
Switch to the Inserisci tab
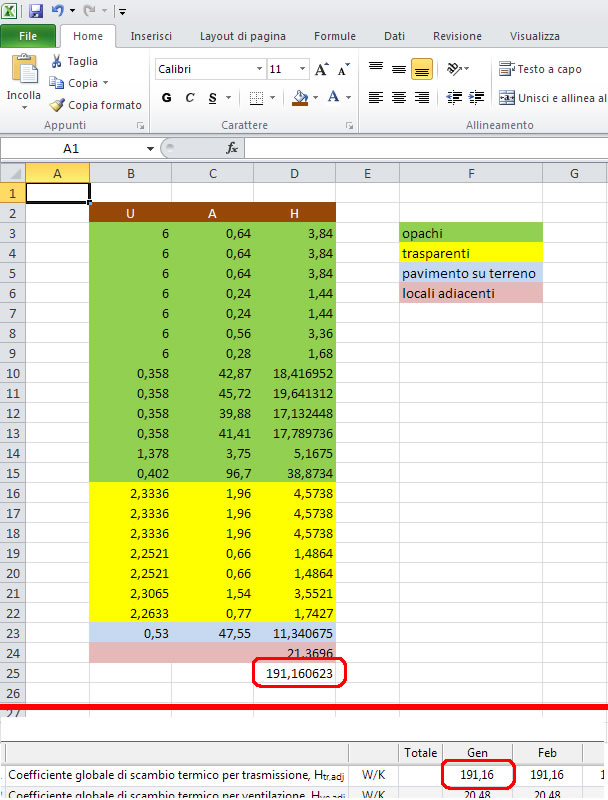click(x=151, y=36)
